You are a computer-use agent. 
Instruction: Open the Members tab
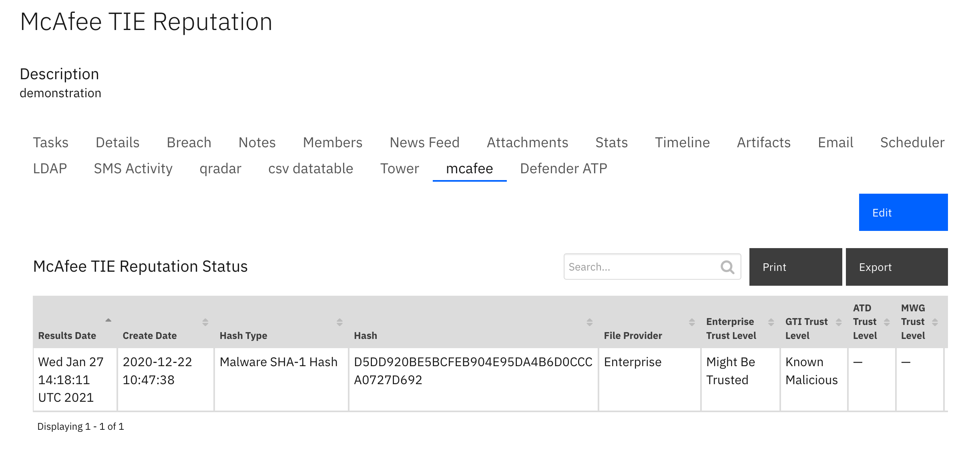(332, 142)
